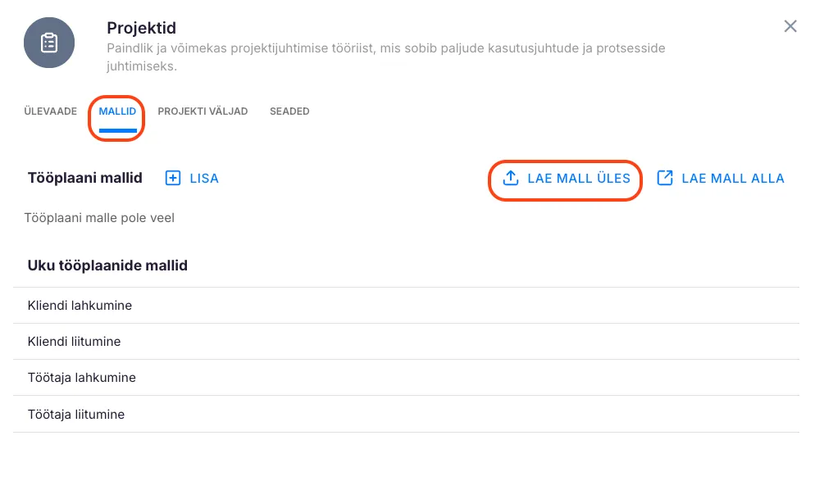Click the 'Tööplaani malle pole veel' message
This screenshot has height=504, width=815.
pyautogui.click(x=99, y=218)
